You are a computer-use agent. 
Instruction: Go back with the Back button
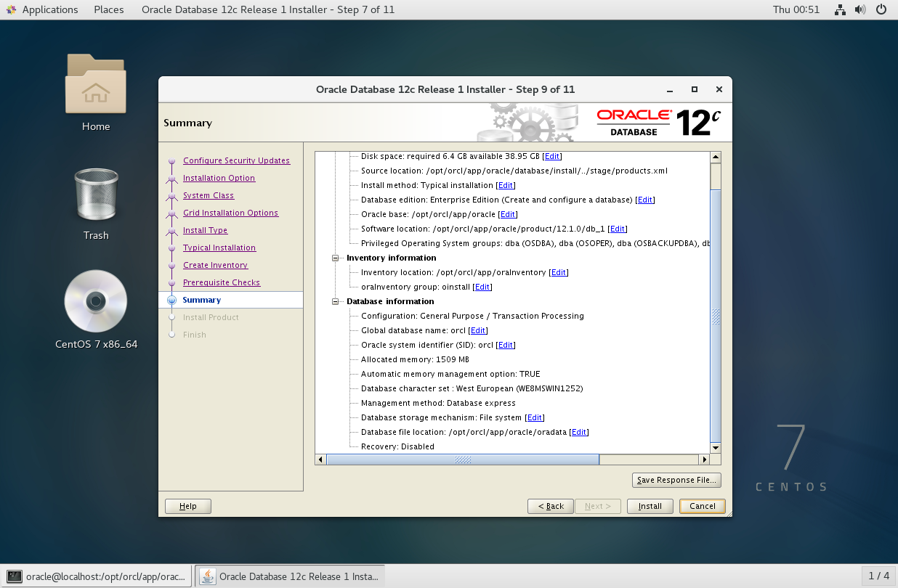pyautogui.click(x=550, y=506)
